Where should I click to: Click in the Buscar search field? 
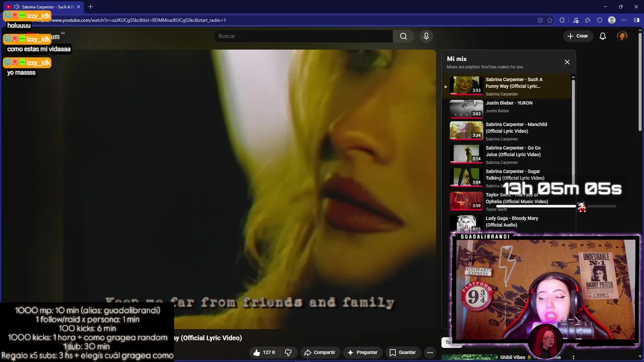click(x=303, y=36)
